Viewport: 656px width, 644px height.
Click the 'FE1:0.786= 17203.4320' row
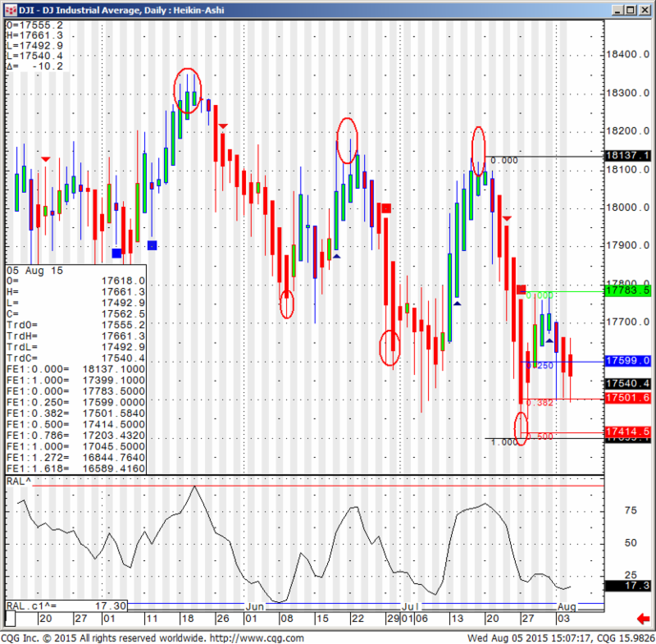pyautogui.click(x=75, y=436)
